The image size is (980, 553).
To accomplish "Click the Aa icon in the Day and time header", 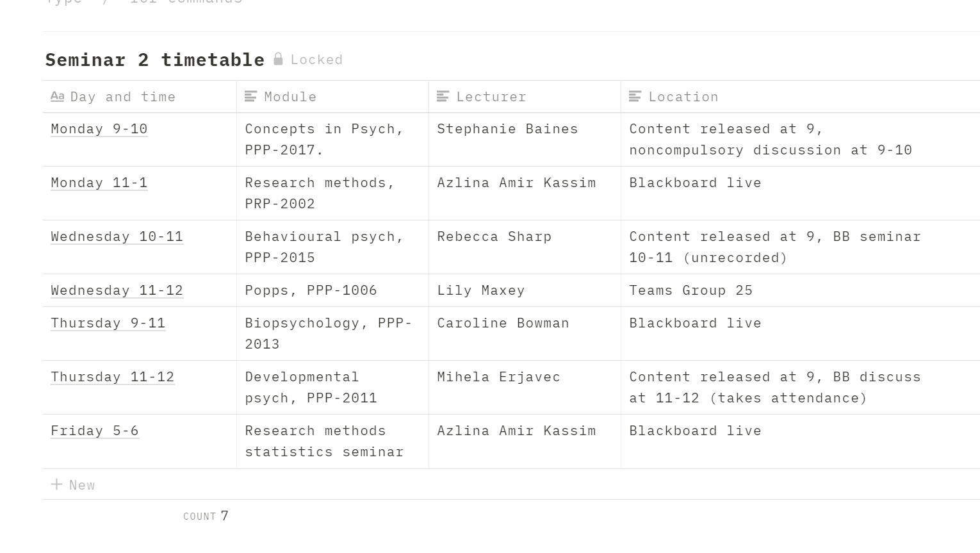I will click(x=57, y=97).
